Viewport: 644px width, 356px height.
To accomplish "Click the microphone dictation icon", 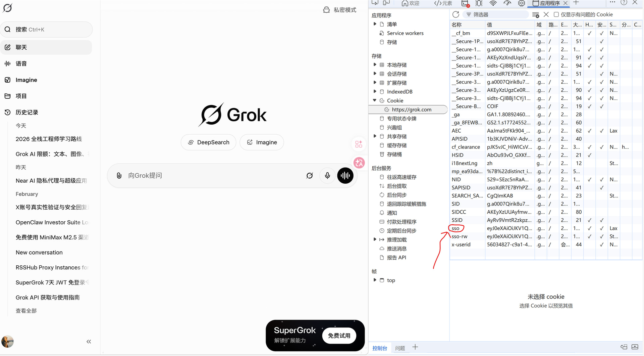I will (x=327, y=176).
